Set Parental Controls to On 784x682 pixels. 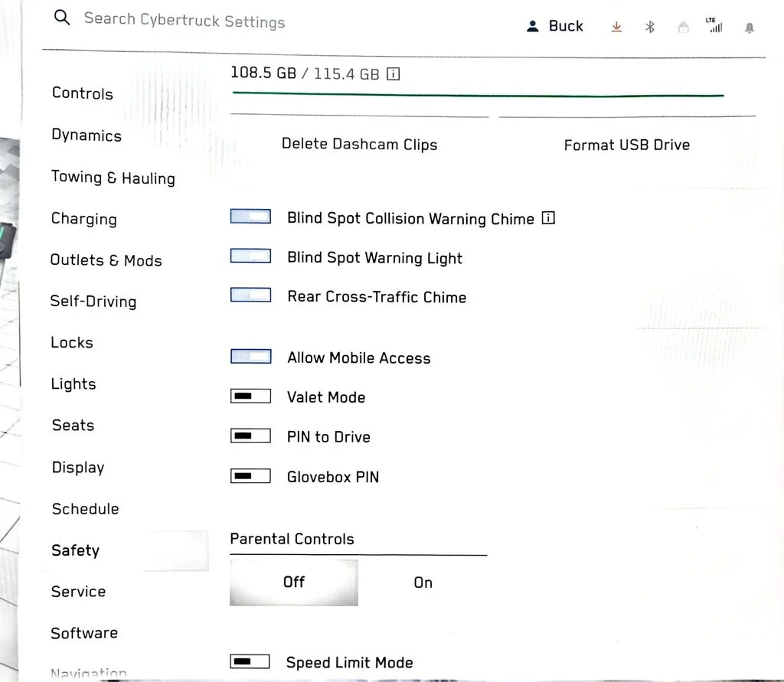tap(423, 582)
